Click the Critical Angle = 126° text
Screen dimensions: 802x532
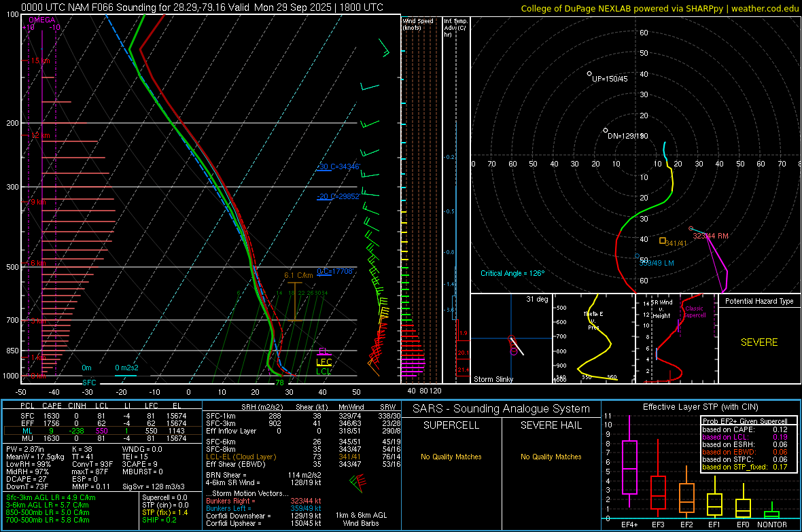tap(512, 273)
